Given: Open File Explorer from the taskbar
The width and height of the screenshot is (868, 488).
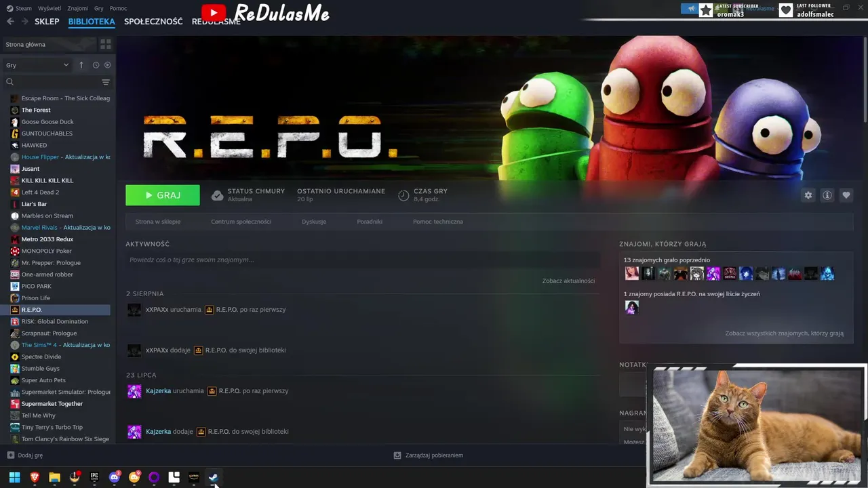Looking at the screenshot, I should 54,477.
